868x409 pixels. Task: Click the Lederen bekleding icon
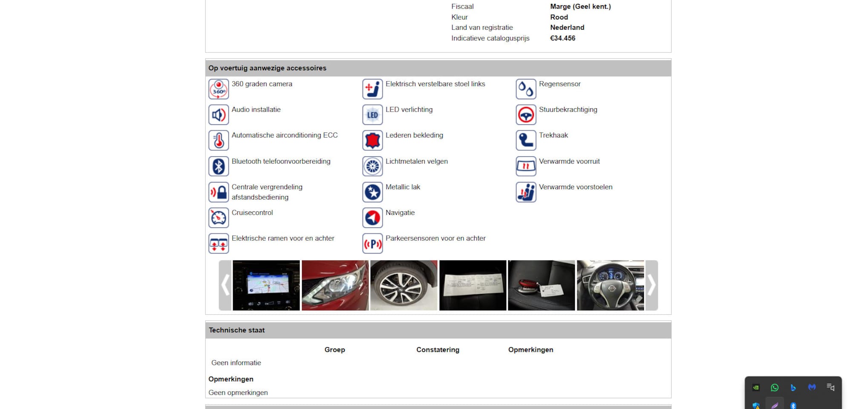coord(372,140)
